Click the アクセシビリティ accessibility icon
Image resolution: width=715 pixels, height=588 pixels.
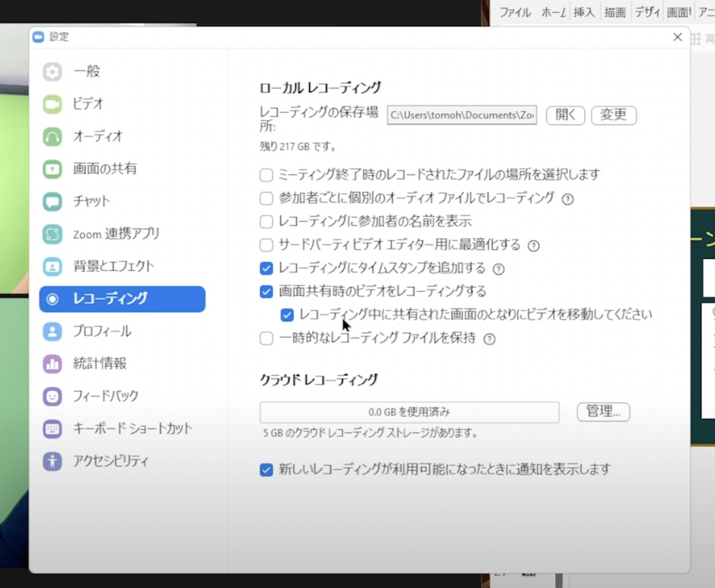52,461
